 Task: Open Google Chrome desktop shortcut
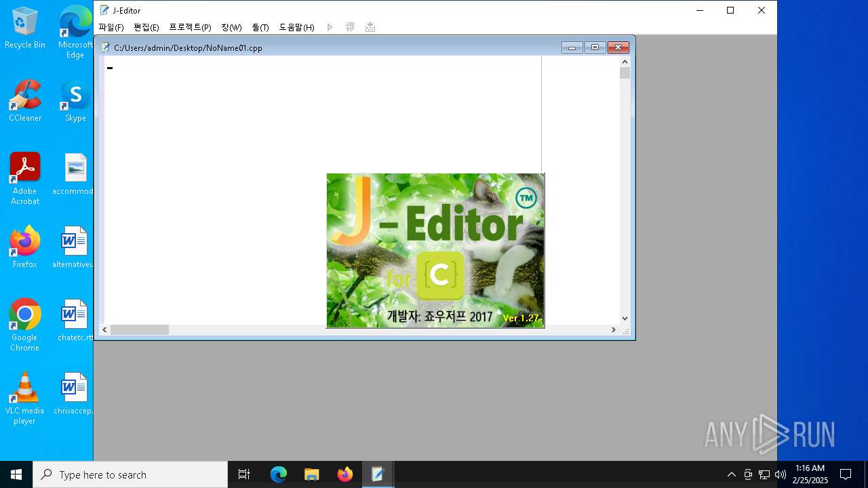(25, 325)
